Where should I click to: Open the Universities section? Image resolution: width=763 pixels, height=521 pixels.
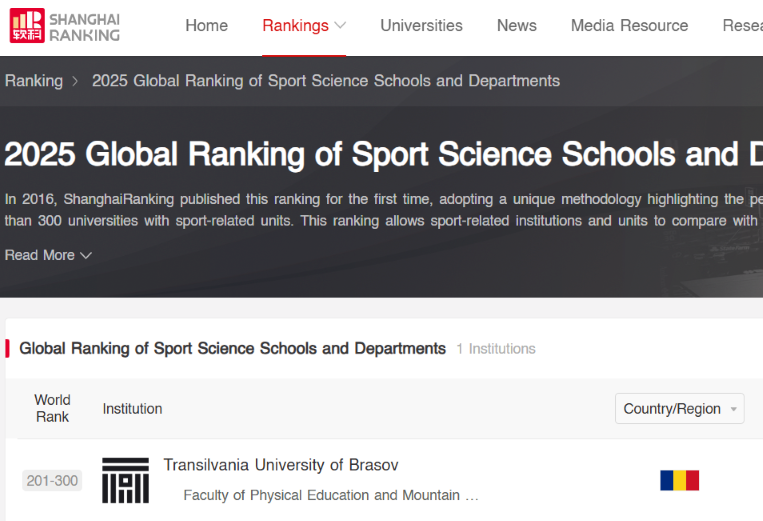click(x=421, y=26)
